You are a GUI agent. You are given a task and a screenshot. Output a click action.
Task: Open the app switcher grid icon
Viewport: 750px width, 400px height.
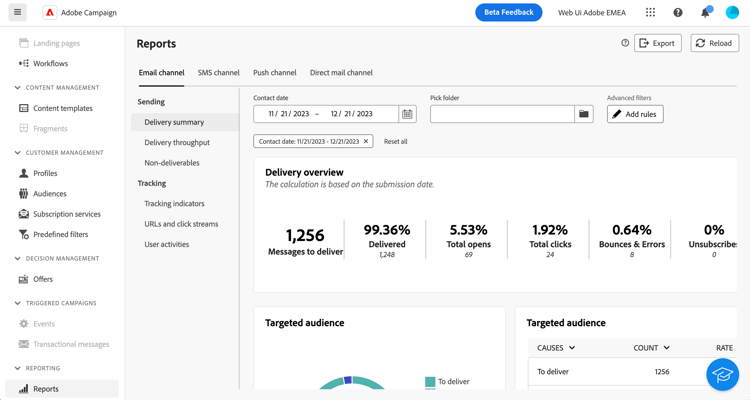(x=650, y=13)
